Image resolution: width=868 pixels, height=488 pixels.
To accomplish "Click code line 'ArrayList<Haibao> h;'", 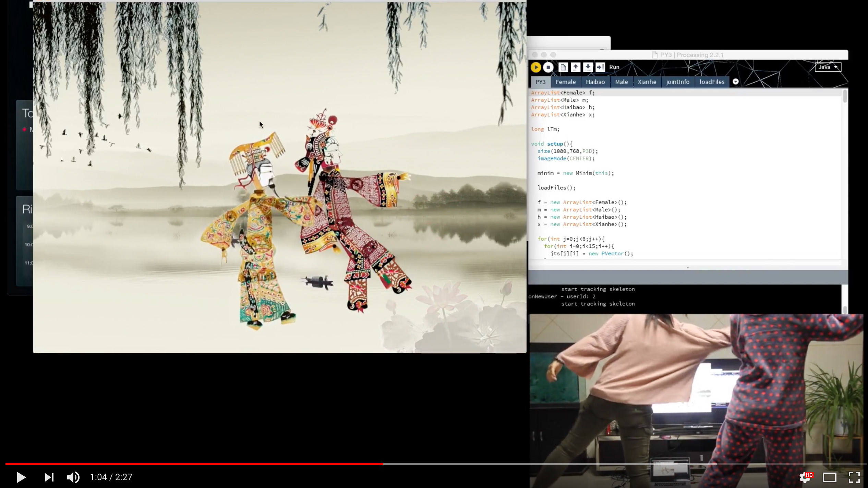I will pyautogui.click(x=563, y=107).
